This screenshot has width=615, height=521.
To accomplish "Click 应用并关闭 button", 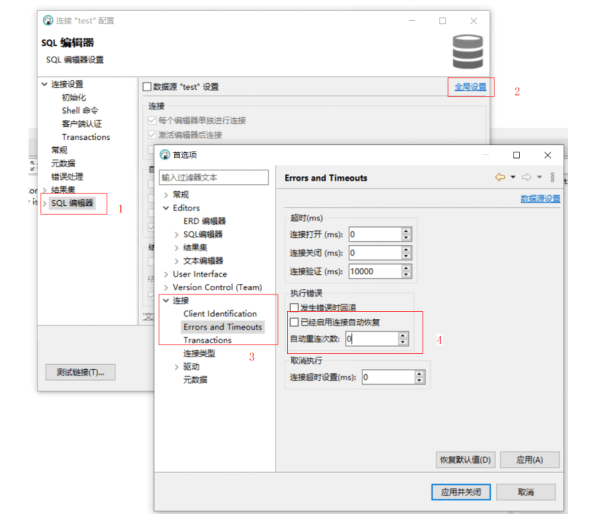I will 461,492.
